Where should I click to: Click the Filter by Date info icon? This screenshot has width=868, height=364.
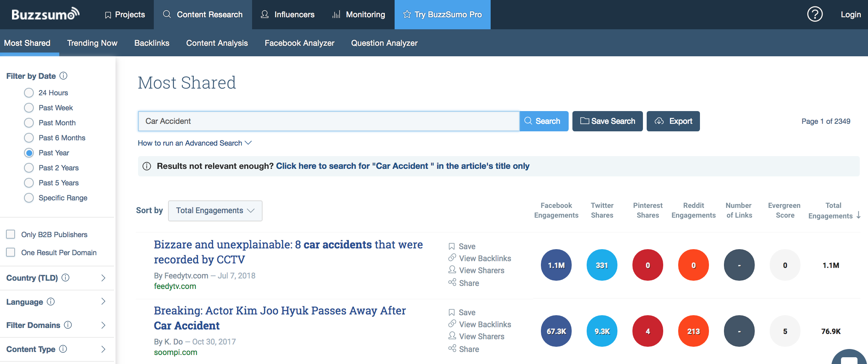64,76
